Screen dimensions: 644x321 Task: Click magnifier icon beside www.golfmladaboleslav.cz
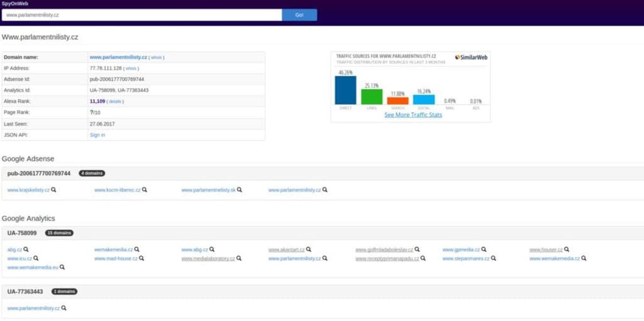pyautogui.click(x=417, y=249)
